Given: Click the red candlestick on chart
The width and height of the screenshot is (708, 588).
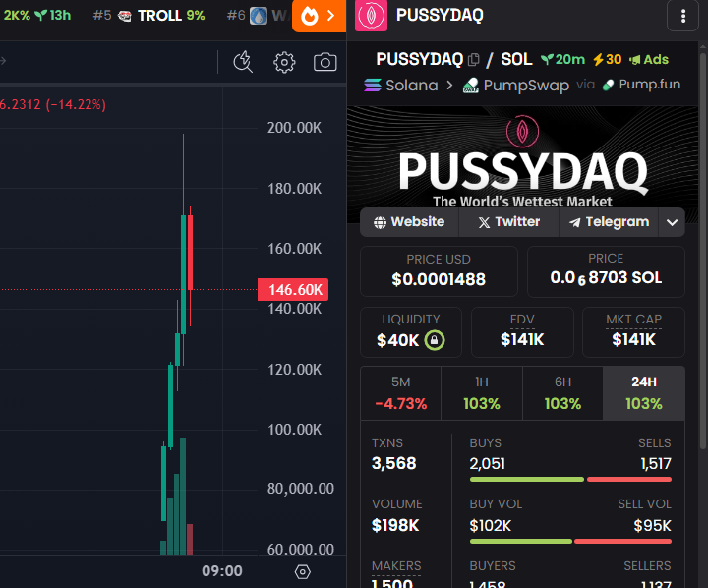Looking at the screenshot, I should [x=190, y=253].
